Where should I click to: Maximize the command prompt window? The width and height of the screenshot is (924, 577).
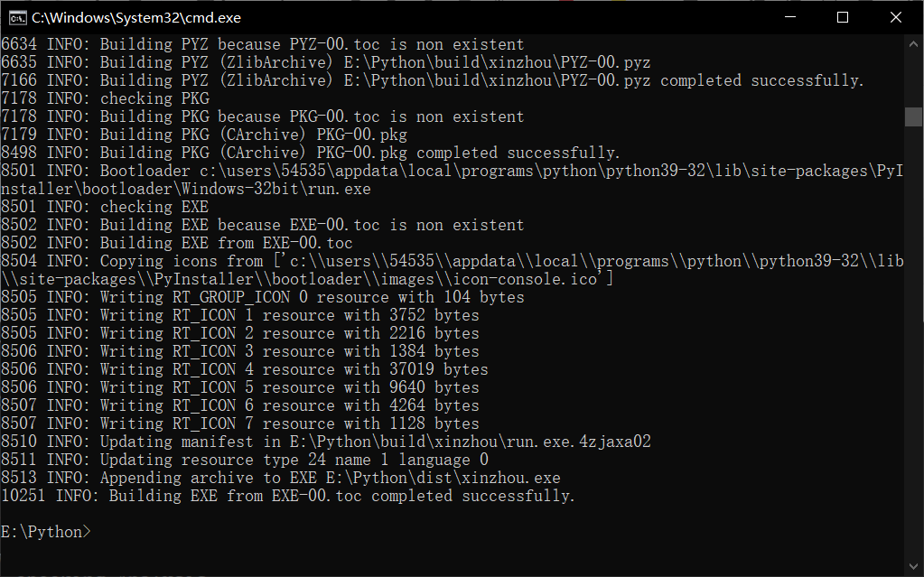coord(842,17)
